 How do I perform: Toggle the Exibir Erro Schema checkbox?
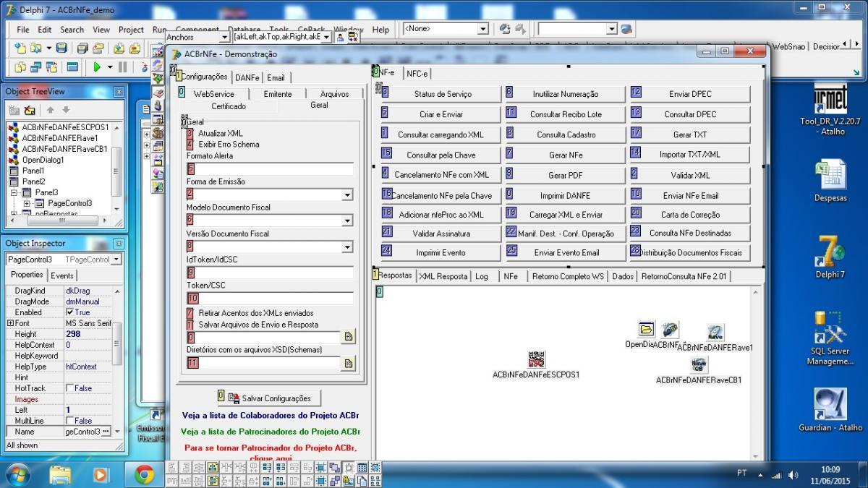pyautogui.click(x=190, y=144)
